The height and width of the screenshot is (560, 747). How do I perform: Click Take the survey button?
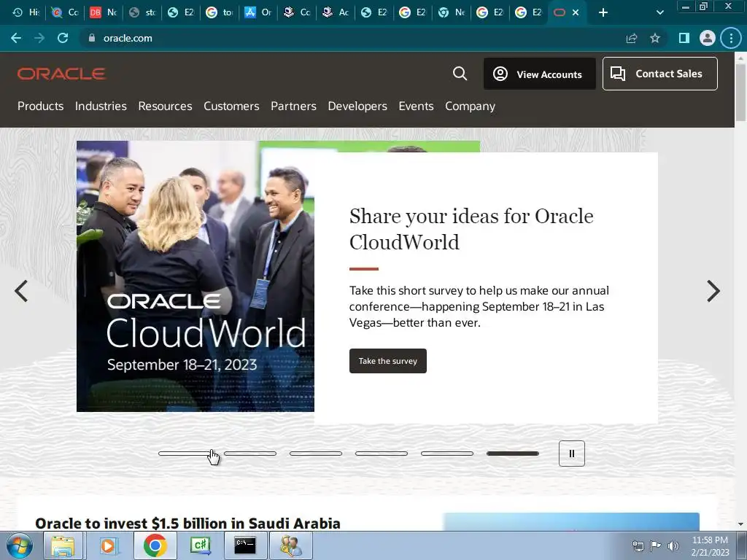pos(388,361)
